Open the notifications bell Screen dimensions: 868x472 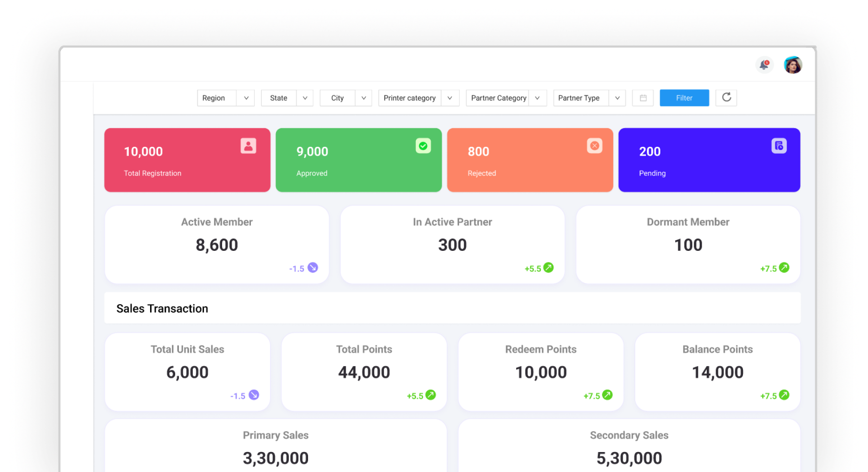tap(764, 65)
